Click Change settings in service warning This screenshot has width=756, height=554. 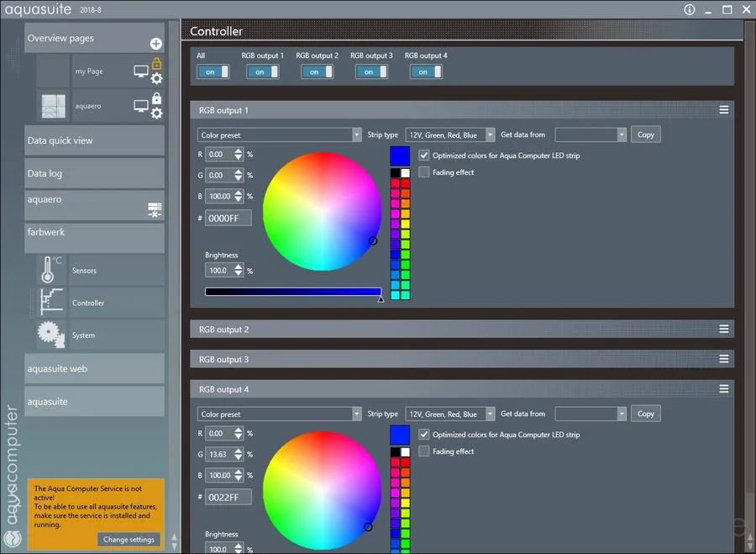tap(129, 540)
